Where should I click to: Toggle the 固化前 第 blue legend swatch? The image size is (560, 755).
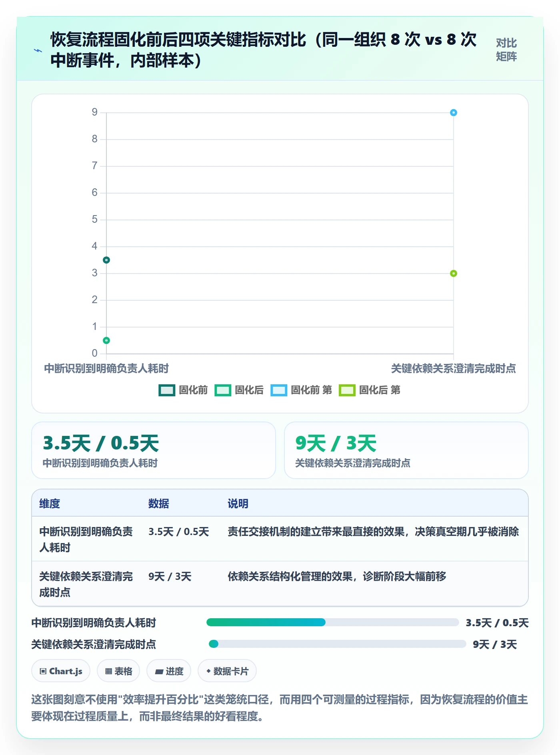279,390
